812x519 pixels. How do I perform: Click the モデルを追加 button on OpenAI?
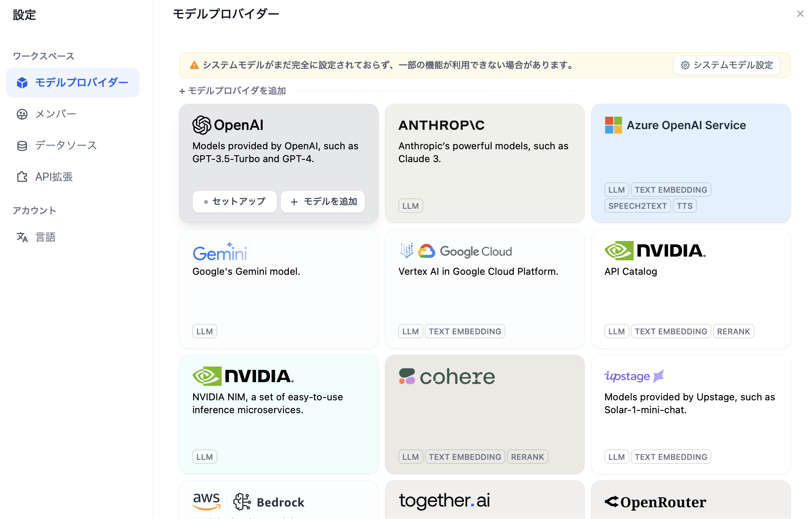323,202
